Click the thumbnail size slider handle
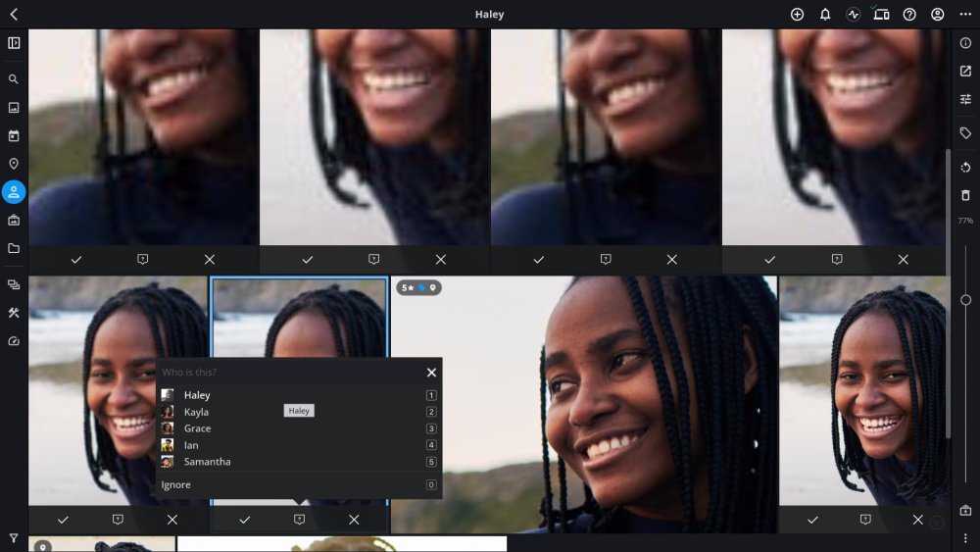The width and height of the screenshot is (980, 552). point(965,300)
